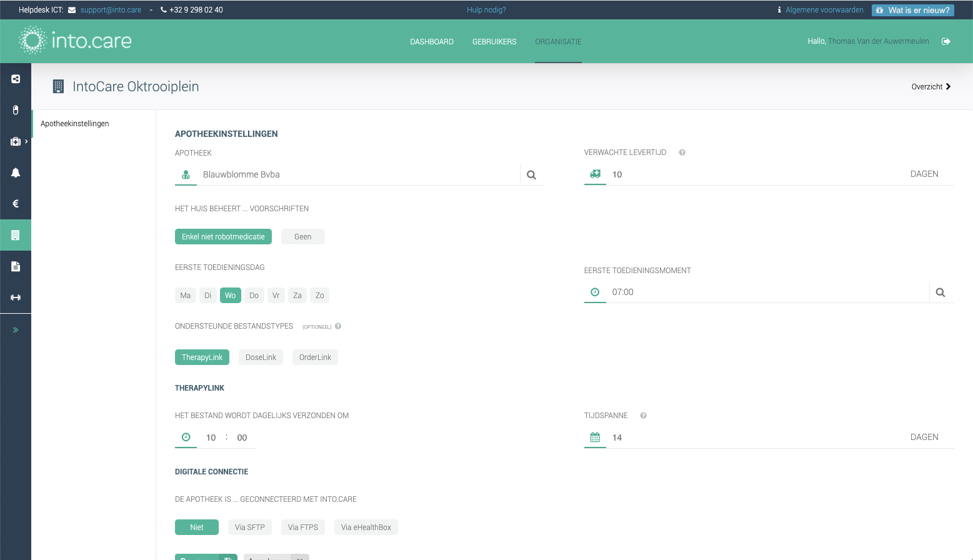Click the pharmacist icon next to Blauwblomme
The height and width of the screenshot is (560, 973).
coord(186,174)
